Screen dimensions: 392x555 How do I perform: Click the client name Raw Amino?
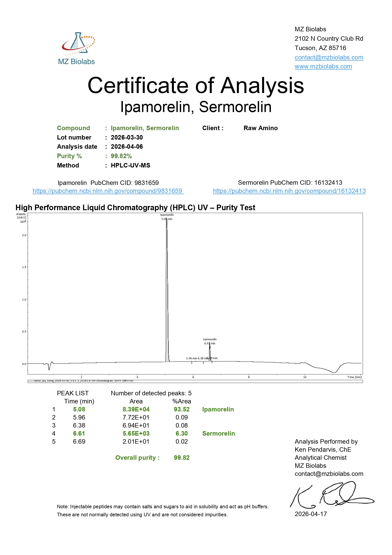tap(261, 128)
